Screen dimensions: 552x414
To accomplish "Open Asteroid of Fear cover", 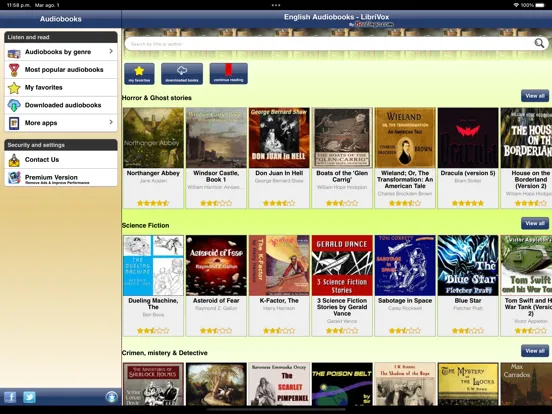I will pos(216,265).
